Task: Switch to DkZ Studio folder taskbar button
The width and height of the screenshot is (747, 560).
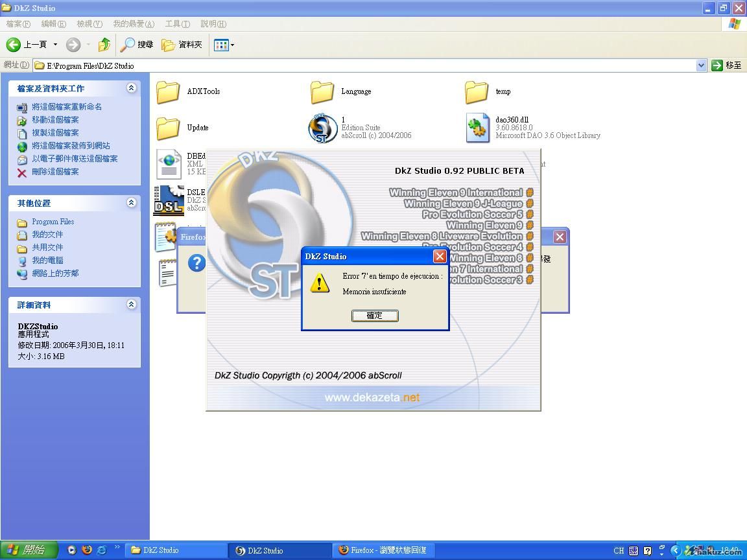Action: 176,550
